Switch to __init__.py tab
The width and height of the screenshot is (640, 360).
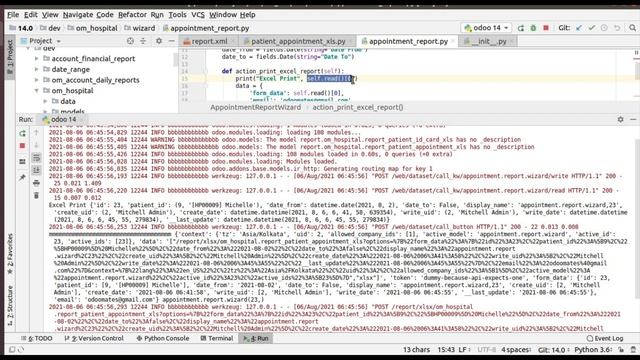pos(489,41)
